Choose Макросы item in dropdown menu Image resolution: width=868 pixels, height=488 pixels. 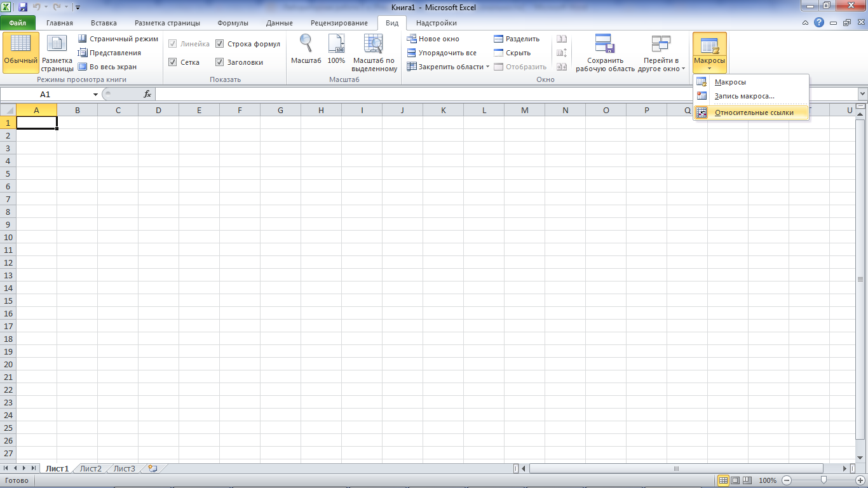[x=751, y=82]
